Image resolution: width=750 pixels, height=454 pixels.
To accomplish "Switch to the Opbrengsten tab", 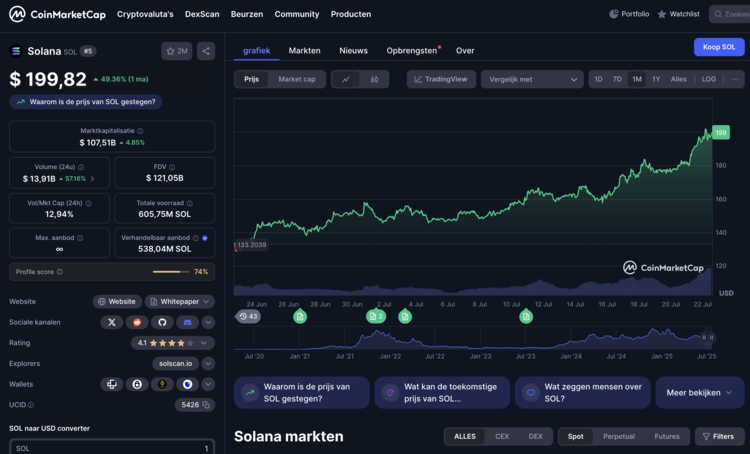I will tap(412, 51).
